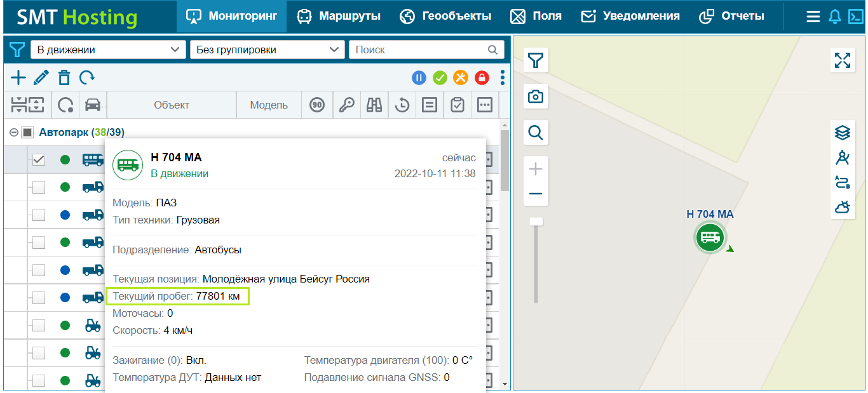Click the notes list column icon
The image size is (868, 393).
pos(430,105)
